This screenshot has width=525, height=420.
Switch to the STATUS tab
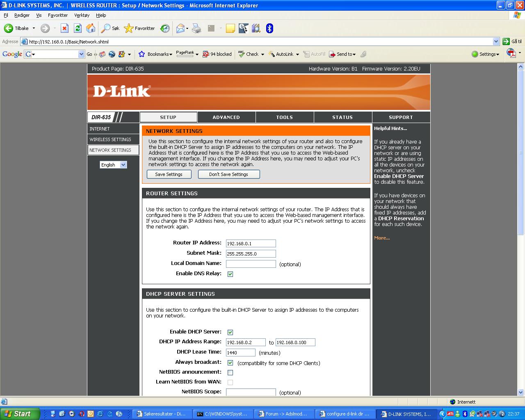click(342, 117)
